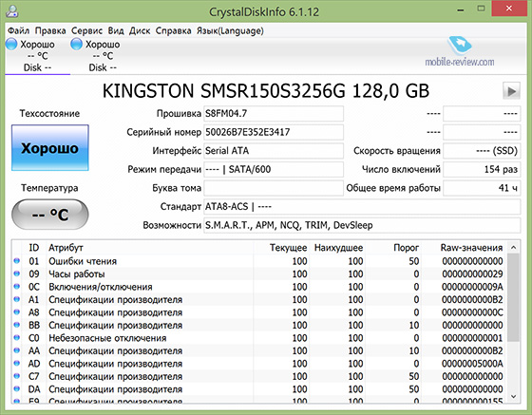Viewport: 532px width, 415px height.
Task: Click the Интерфейс field Serial ATA
Action: 274,151
